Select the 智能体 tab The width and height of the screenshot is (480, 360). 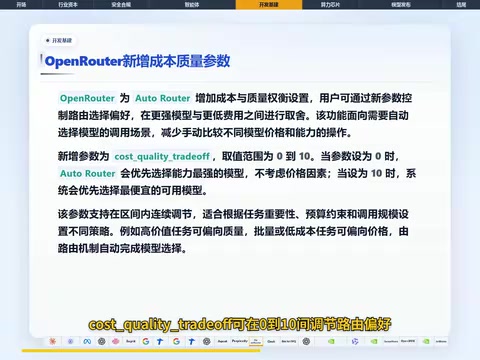[x=192, y=4]
